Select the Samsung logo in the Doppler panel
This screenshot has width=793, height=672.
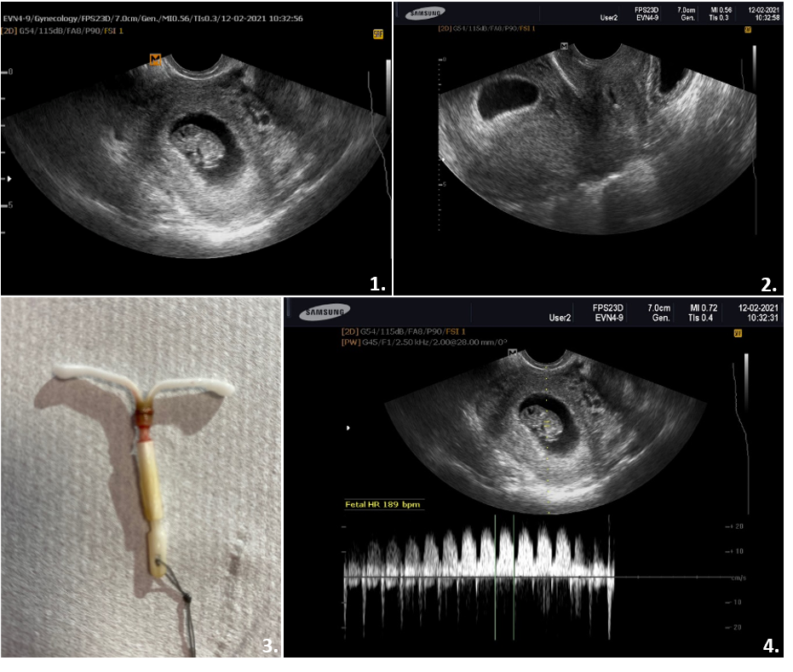(x=325, y=312)
